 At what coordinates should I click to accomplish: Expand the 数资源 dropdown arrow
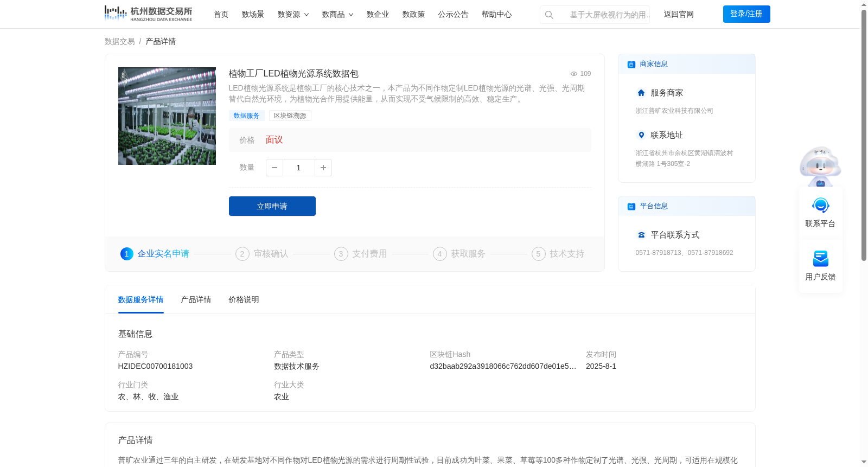pos(307,15)
